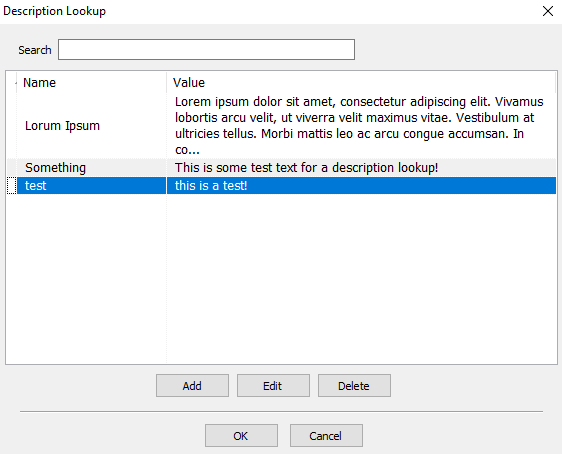The height and width of the screenshot is (454, 562).
Task: Click the Edit button
Action: pyautogui.click(x=273, y=386)
